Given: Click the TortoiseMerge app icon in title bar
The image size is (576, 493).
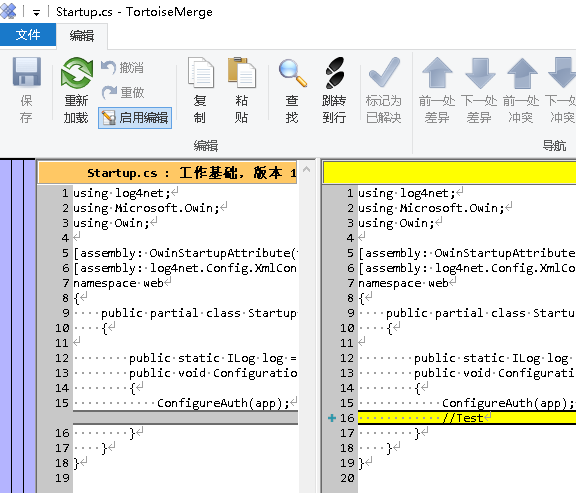Looking at the screenshot, I should point(8,11).
